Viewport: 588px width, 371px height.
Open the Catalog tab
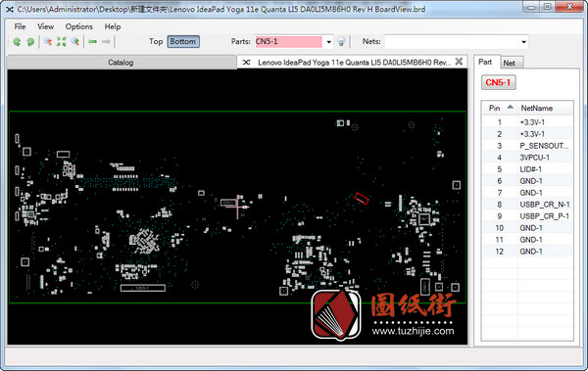coord(121,63)
